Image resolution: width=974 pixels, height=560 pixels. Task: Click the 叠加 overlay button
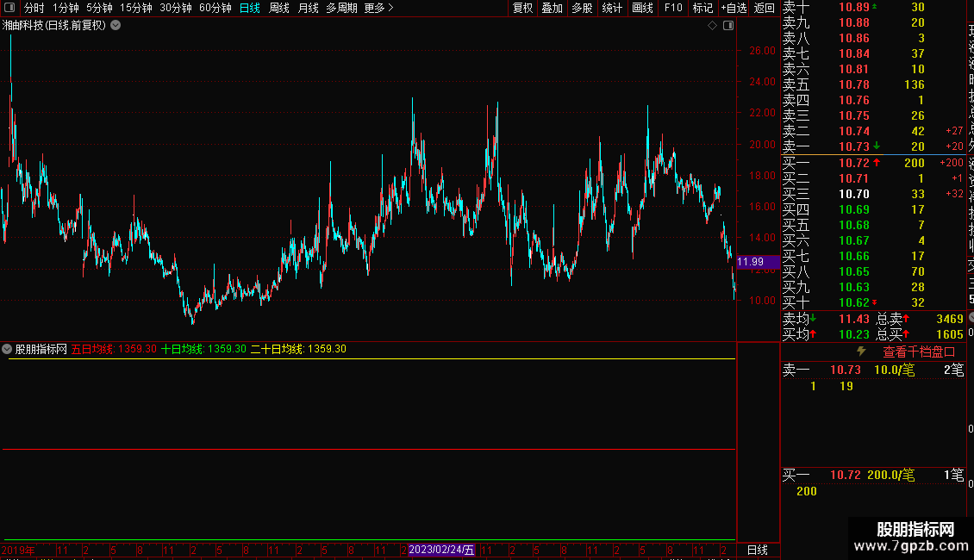click(x=553, y=8)
